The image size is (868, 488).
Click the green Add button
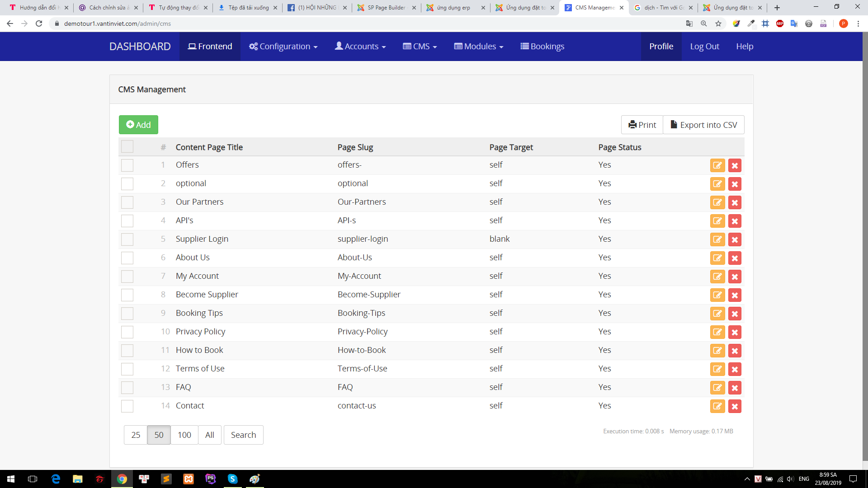click(138, 125)
